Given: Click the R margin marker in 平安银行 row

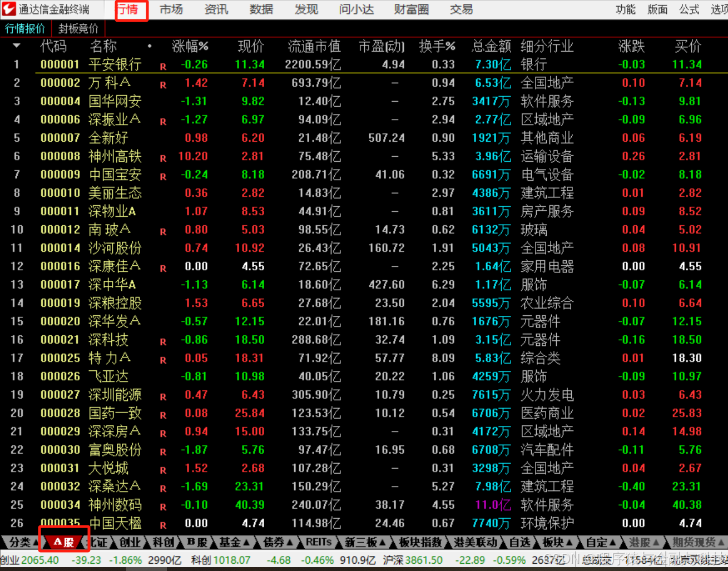Looking at the screenshot, I should (163, 67).
